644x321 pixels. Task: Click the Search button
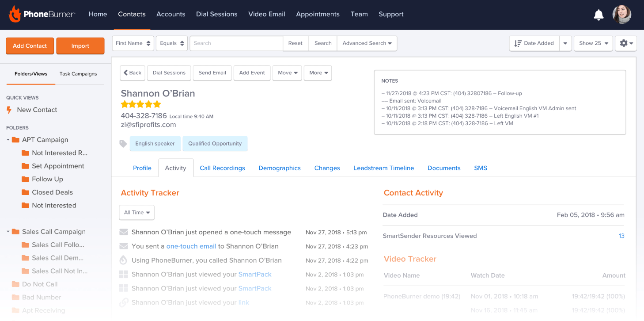[x=323, y=43]
